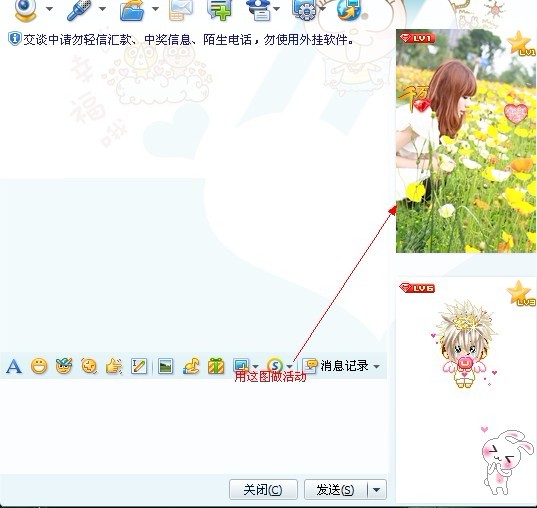Viewport: 537px width, 508px height.
Task: Open the magic emoticon icon with glasses
Action: pyautogui.click(x=64, y=366)
